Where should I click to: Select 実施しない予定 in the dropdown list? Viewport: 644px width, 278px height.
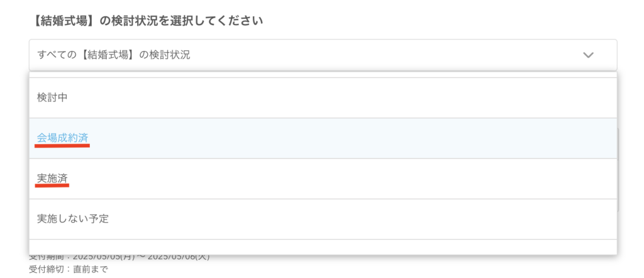tap(323, 220)
